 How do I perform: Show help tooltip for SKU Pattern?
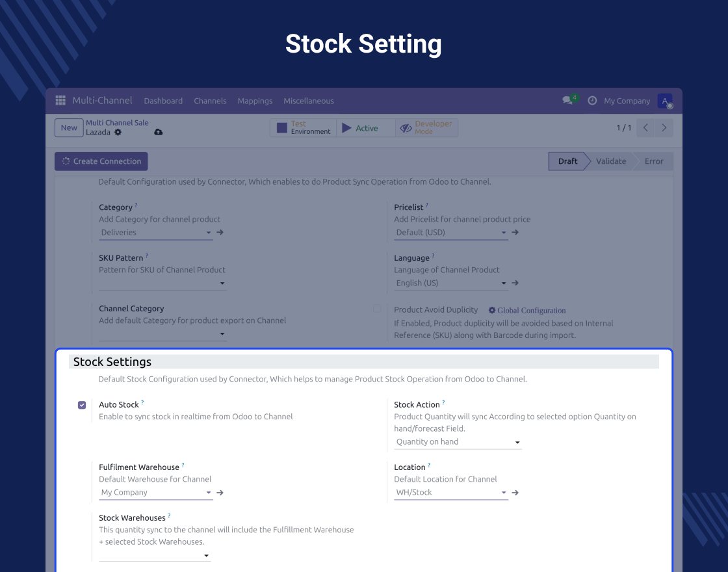click(147, 255)
